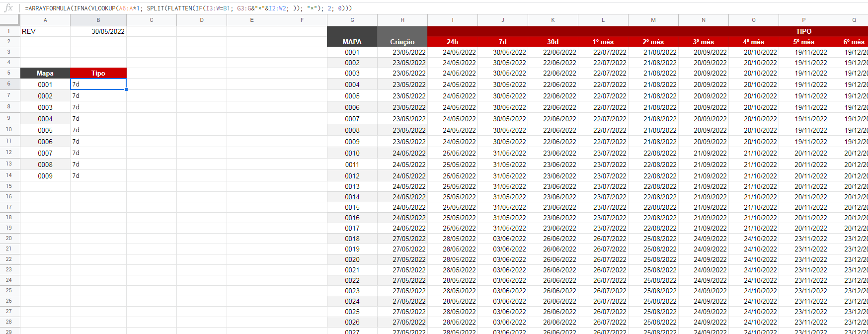868x334 pixels.
Task: Click the fx formula icon
Action: point(8,8)
